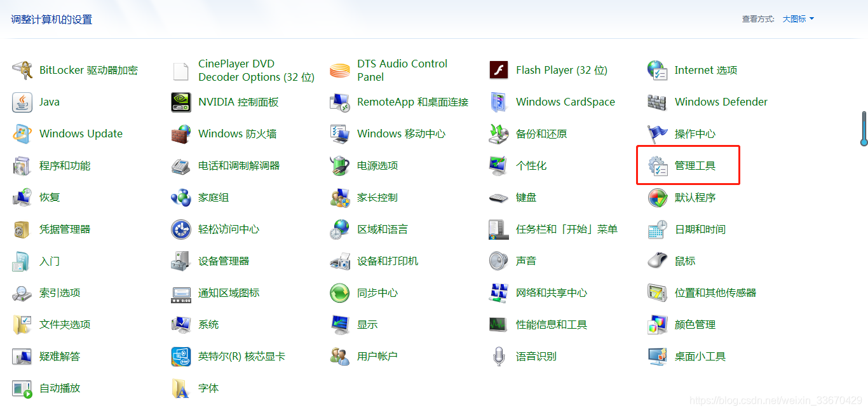
Task: Open the 电话和调制解调器 link
Action: (x=239, y=165)
